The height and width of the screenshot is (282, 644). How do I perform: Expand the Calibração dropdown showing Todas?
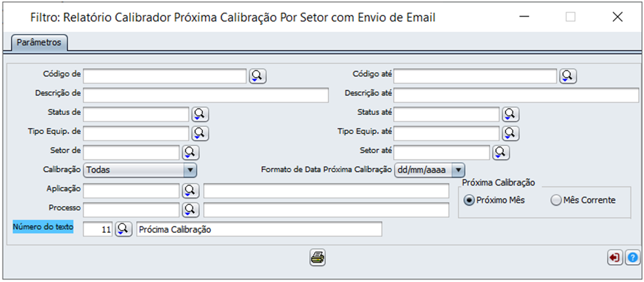tap(190, 170)
